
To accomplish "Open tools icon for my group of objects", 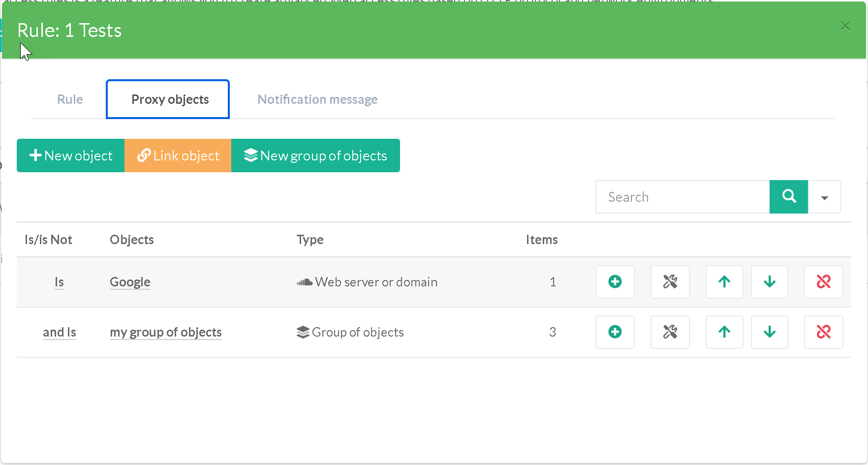I will pyautogui.click(x=670, y=332).
